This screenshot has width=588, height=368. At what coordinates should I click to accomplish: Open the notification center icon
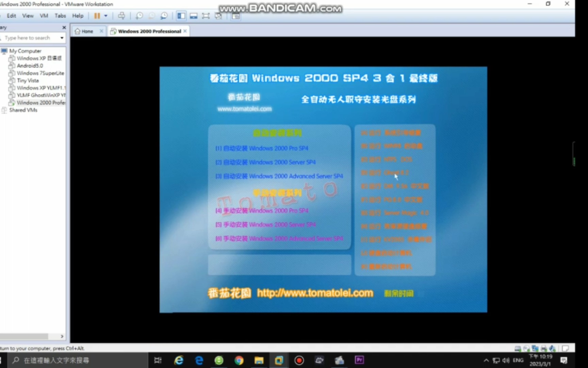(x=564, y=360)
